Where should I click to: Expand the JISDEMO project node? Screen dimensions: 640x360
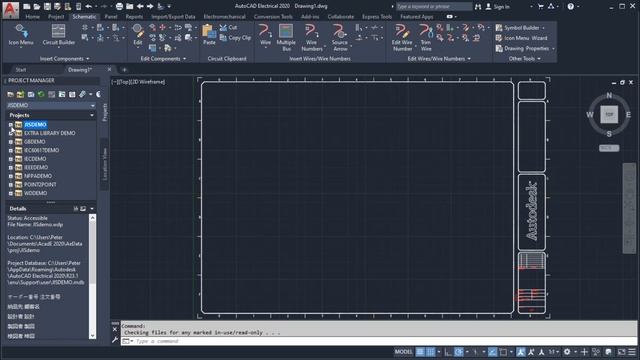pos(11,124)
